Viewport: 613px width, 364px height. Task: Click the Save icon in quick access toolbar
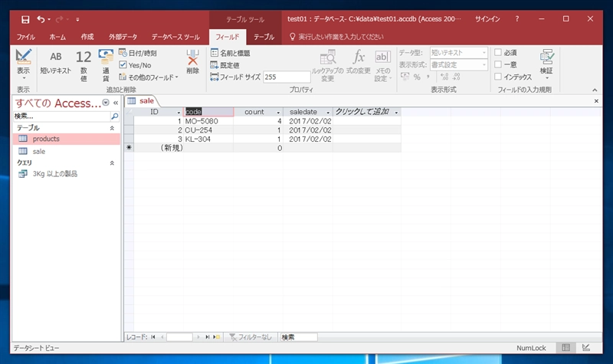(x=25, y=19)
